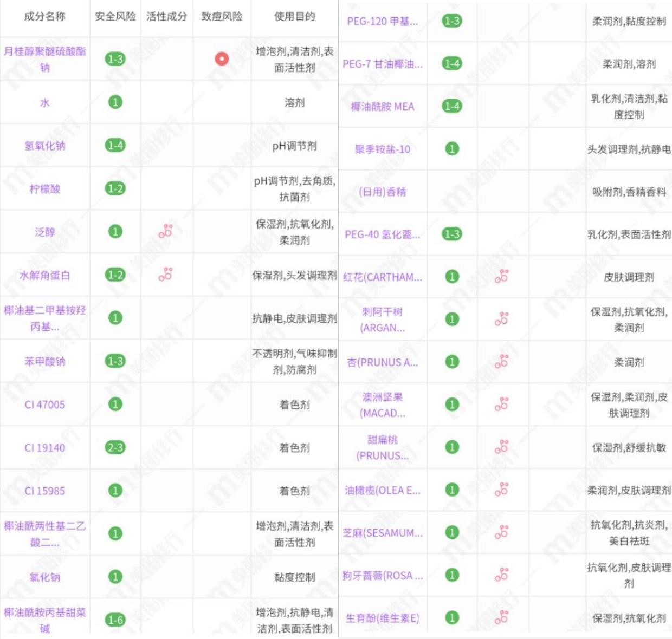
Task: Open the (日用)香精 ingredient link
Action: [x=383, y=191]
